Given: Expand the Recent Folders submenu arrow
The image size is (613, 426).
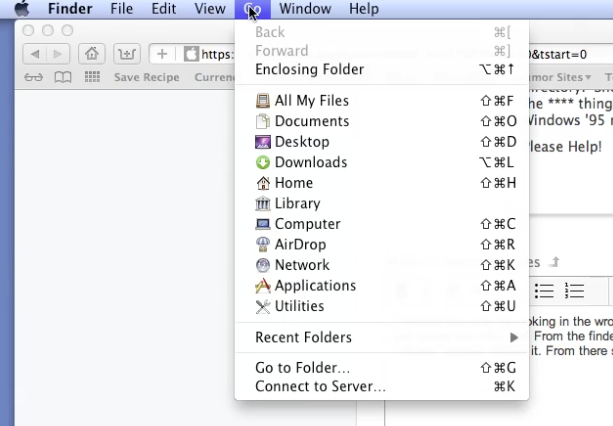Looking at the screenshot, I should point(514,337).
